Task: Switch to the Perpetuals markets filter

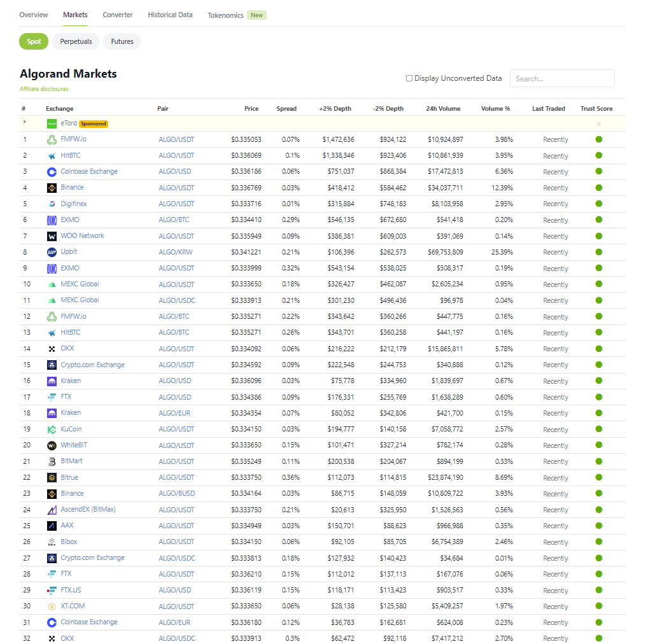Action: pos(76,41)
